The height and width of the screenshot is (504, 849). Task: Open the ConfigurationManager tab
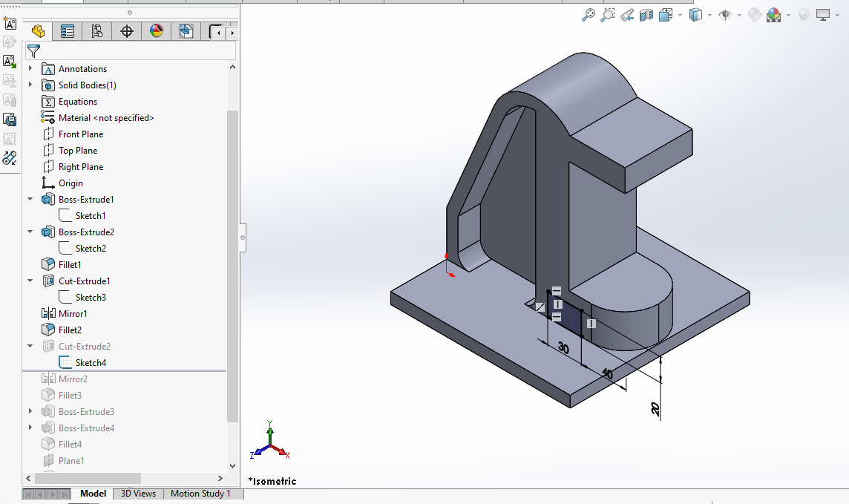[97, 31]
